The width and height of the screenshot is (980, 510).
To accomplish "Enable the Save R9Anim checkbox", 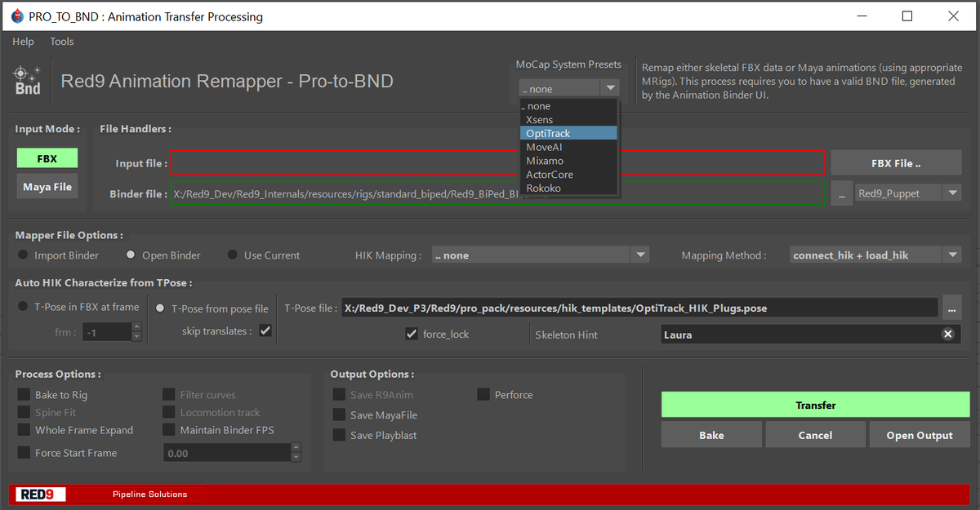I will click(x=339, y=395).
